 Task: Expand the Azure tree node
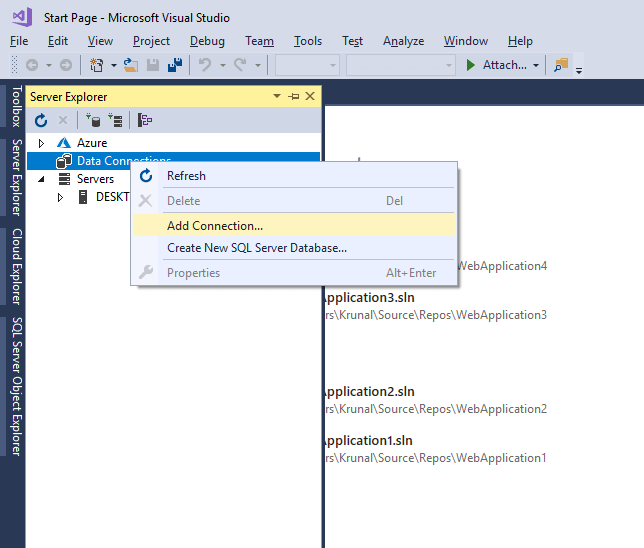click(41, 143)
